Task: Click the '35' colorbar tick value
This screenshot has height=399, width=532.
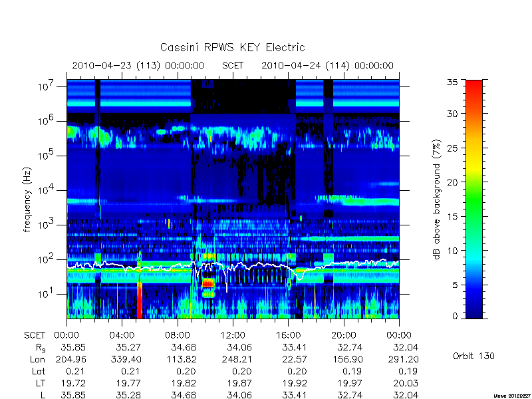Action: 452,82
